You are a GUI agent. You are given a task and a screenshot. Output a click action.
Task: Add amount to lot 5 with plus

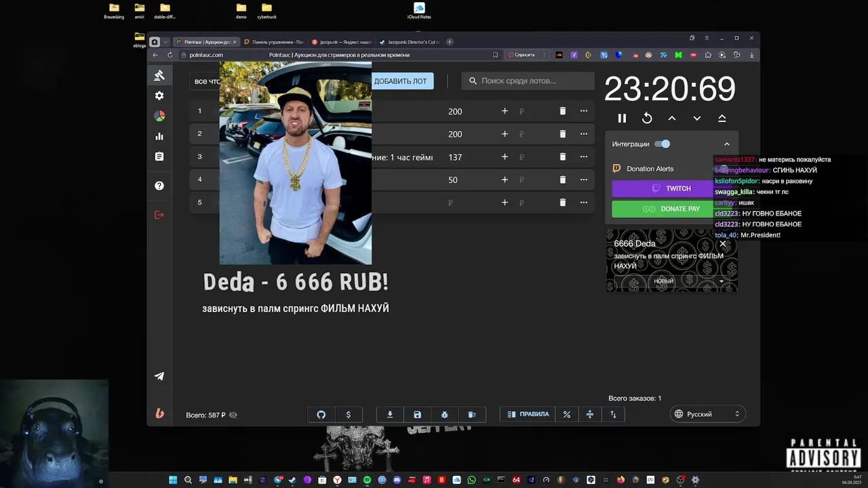[x=505, y=202]
